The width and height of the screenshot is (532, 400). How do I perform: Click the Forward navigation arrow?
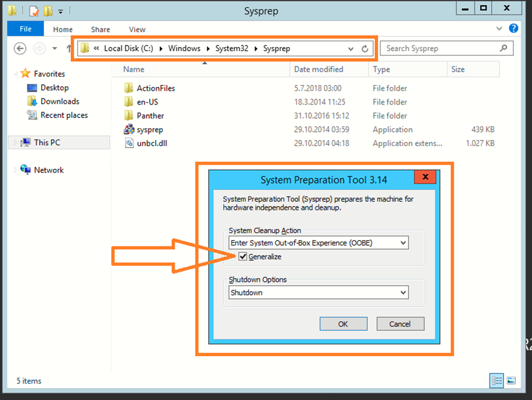[x=40, y=49]
